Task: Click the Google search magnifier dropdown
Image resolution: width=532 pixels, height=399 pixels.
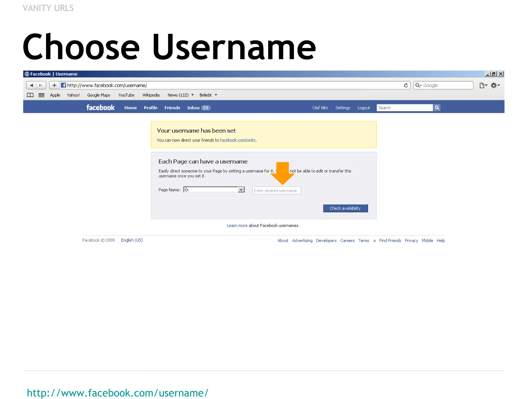Action: 418,85
